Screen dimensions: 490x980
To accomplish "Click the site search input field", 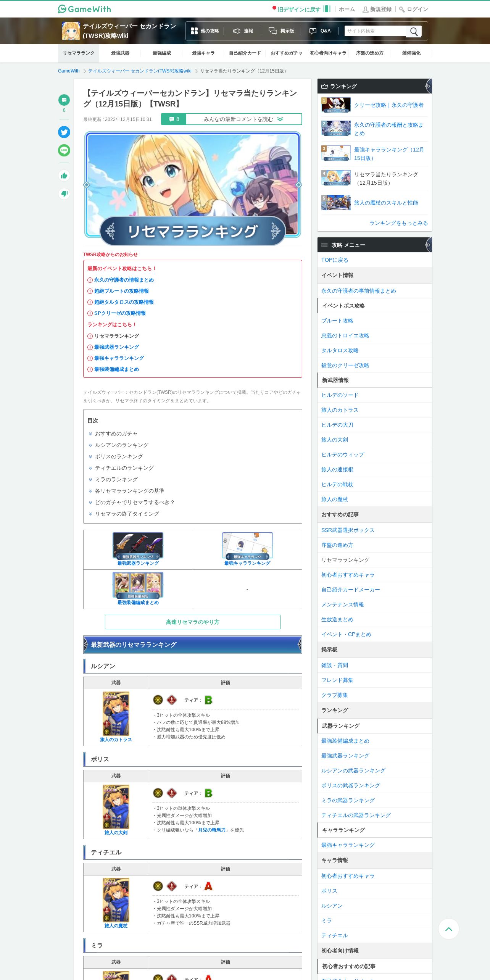I will [376, 31].
